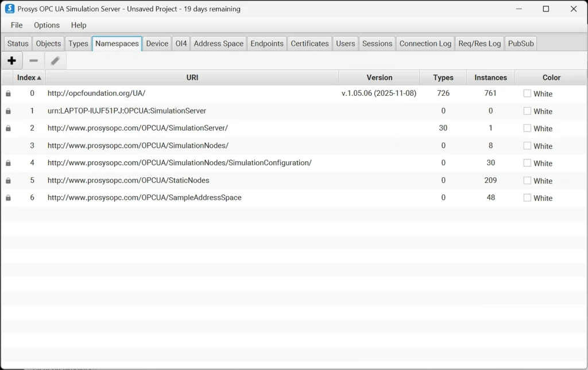Open the Options menu
Screen dimensions: 588x370
47,25
